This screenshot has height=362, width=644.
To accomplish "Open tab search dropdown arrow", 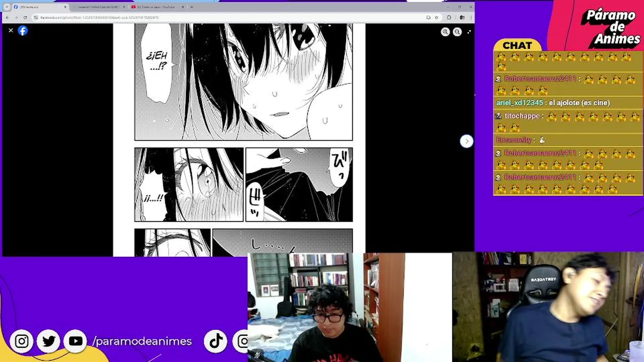I will pos(7,7).
